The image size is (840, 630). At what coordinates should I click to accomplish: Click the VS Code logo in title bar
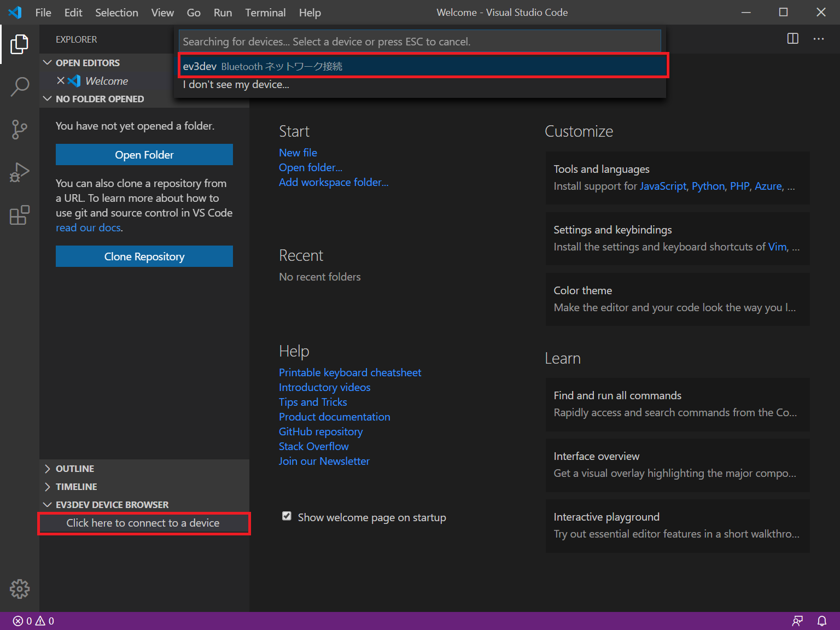15,12
